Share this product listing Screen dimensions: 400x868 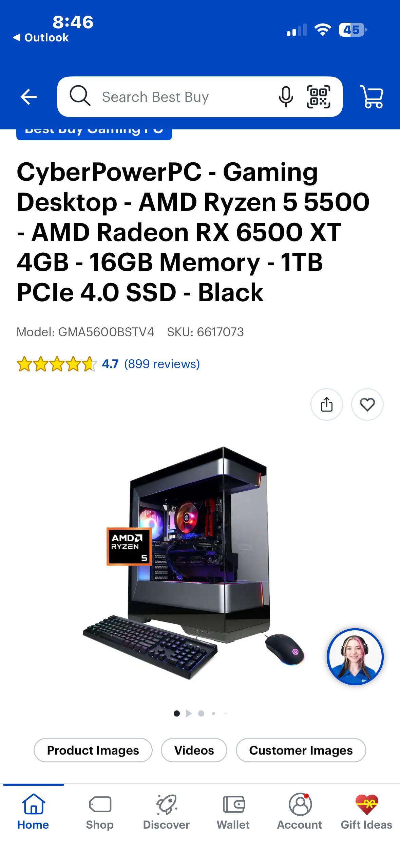[x=326, y=404]
